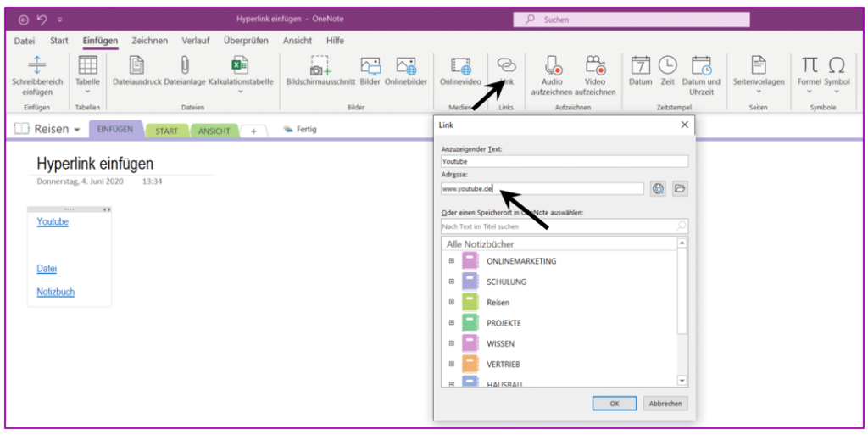Switch to the Start ribbon tab

[59, 41]
